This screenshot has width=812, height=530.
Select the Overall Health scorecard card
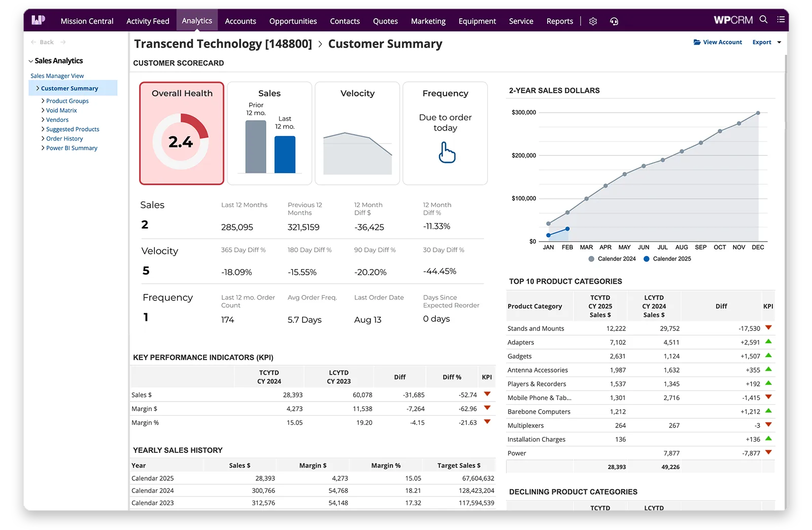[182, 133]
